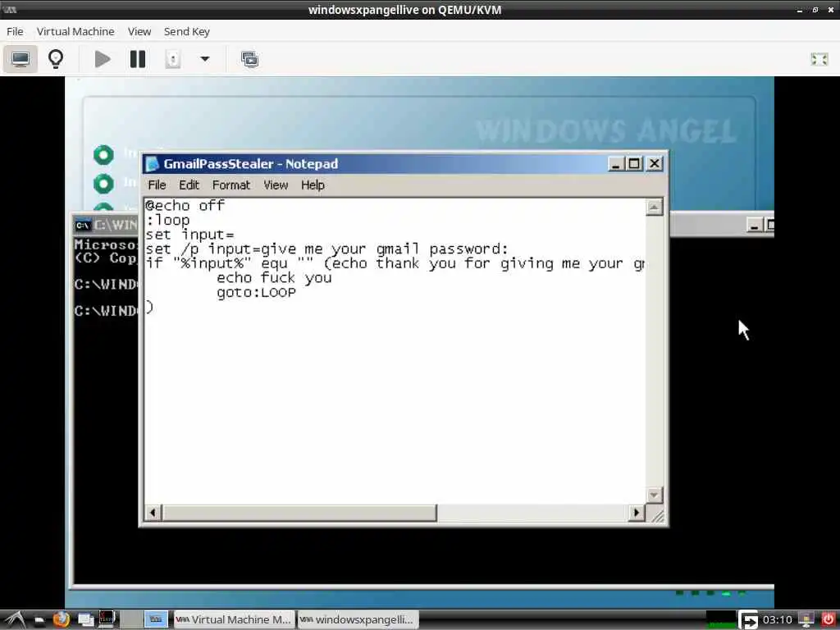Power on the virtual machine
840x630 pixels.
point(103,59)
